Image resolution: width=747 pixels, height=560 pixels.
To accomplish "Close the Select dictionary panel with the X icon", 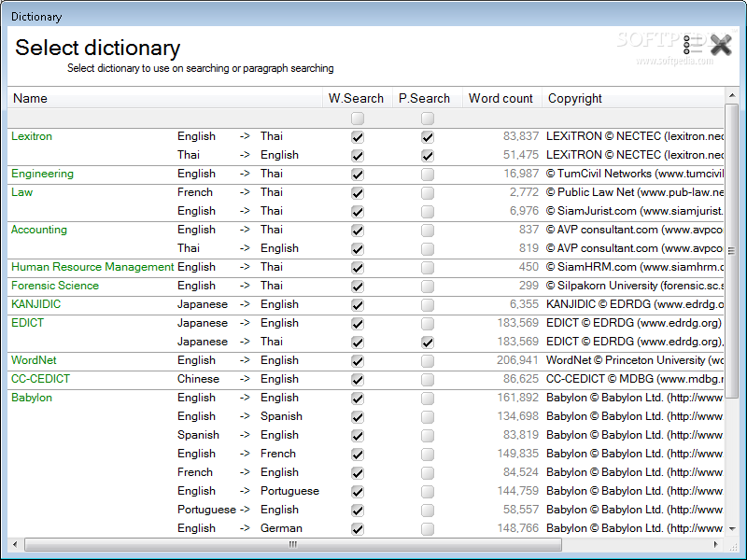I will coord(720,45).
